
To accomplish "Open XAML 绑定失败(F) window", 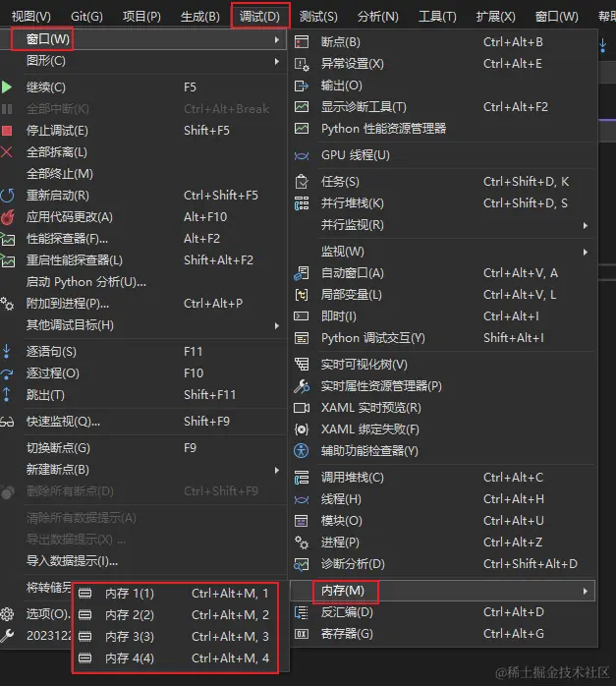I will point(369,429).
